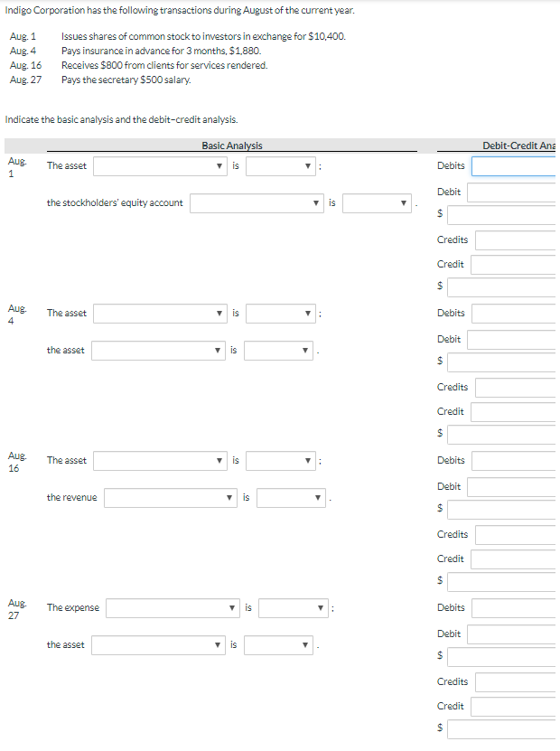The image size is (560, 751).
Task: Open the asset account dropdown for Aug 1
Action: pos(160,165)
